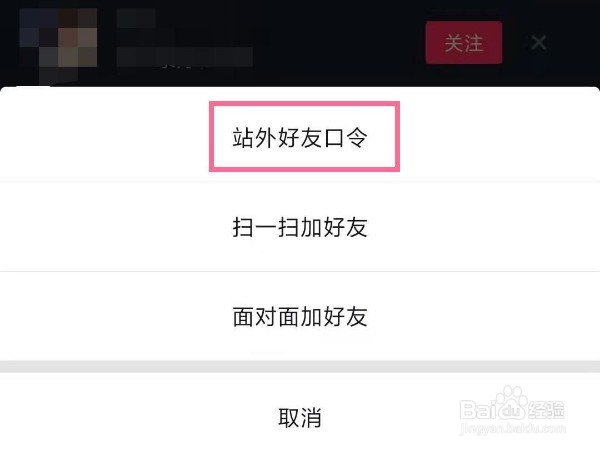The height and width of the screenshot is (450, 600).
Task: Dismiss the header using the gray X
Action: 538,42
